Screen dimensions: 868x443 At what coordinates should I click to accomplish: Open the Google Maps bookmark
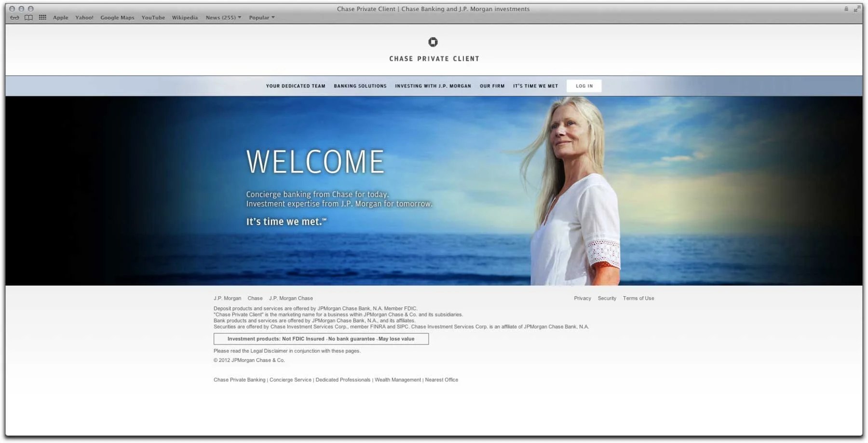tap(117, 17)
